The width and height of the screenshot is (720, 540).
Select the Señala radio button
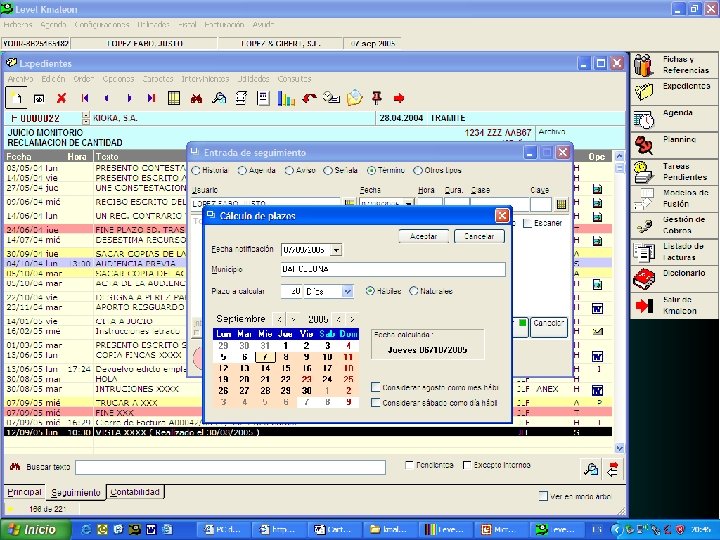pos(328,170)
